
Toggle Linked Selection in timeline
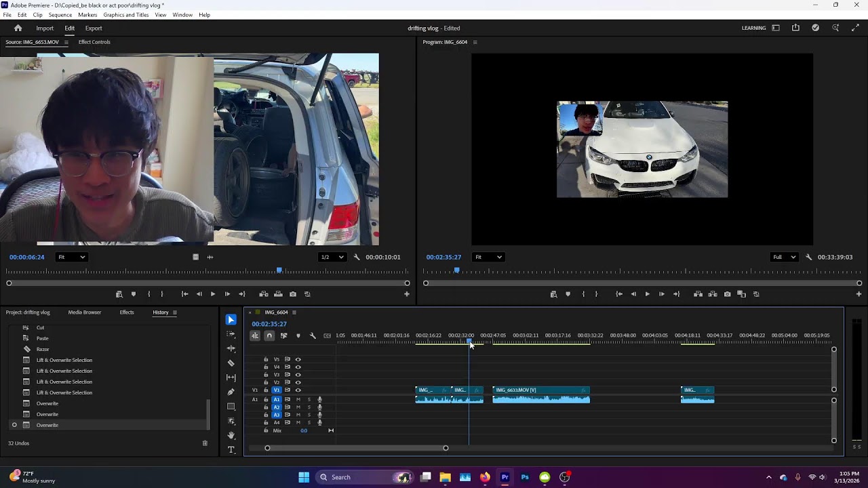pyautogui.click(x=283, y=335)
